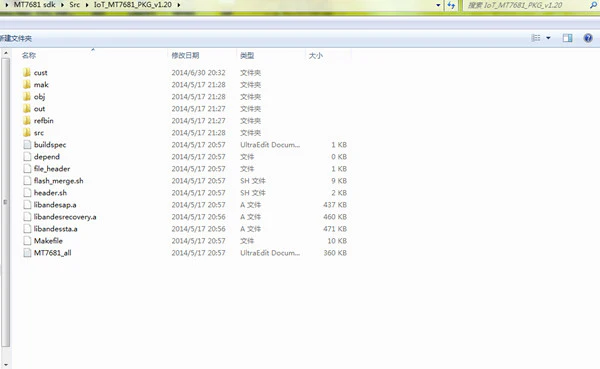
Task: Select the file named Makefile
Action: [x=48, y=241]
